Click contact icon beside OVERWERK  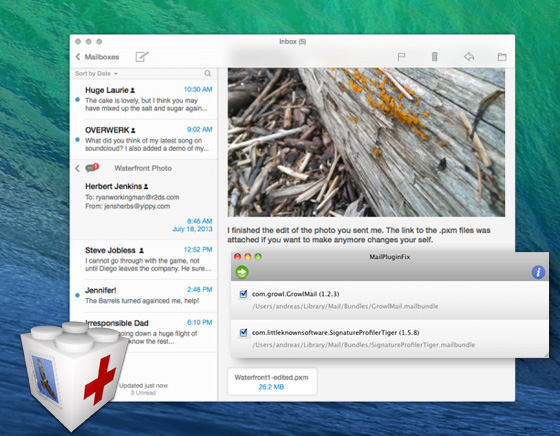[133, 131]
